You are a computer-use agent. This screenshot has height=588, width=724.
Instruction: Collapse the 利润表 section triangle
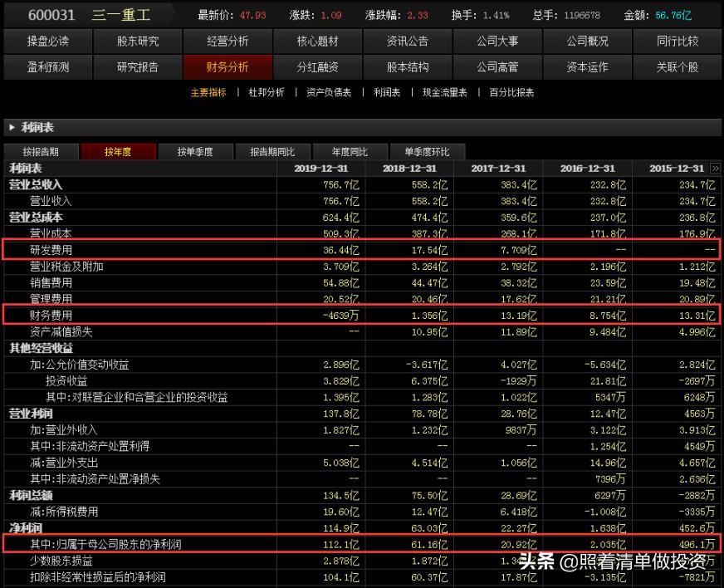[x=12, y=127]
